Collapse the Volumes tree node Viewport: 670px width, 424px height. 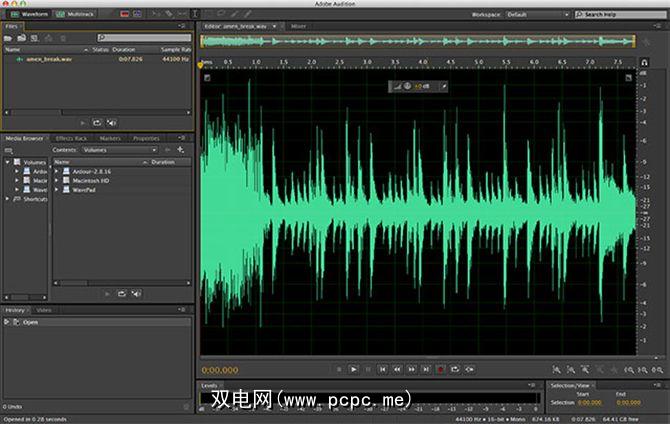[x=7, y=161]
